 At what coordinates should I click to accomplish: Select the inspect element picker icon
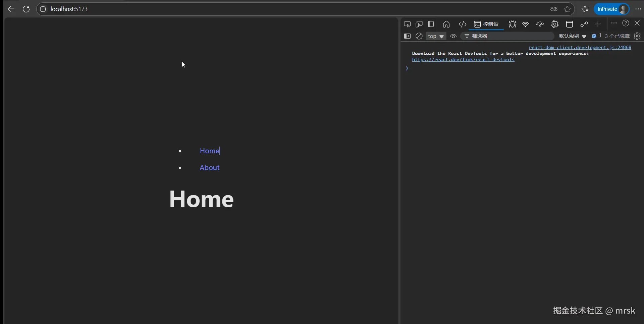point(407,24)
